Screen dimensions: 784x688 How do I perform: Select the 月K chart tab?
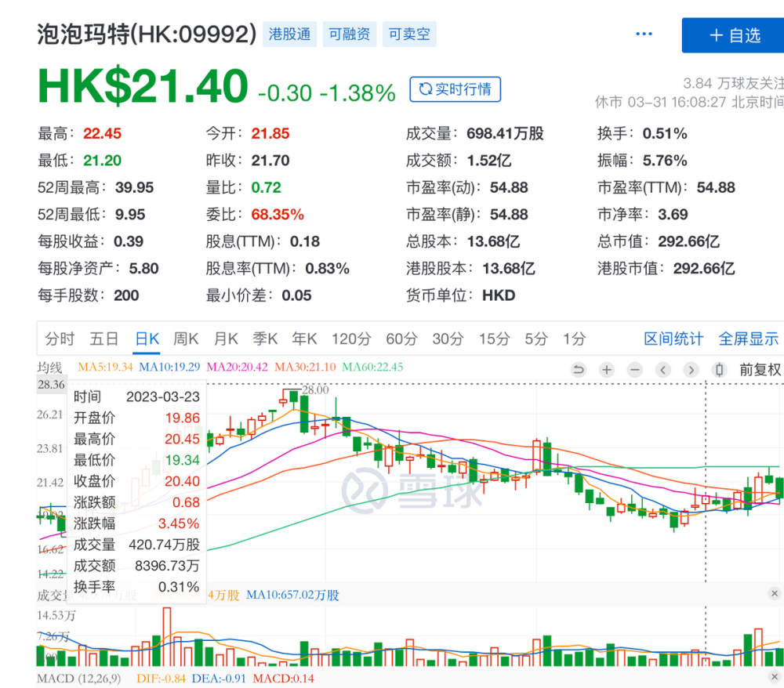point(226,339)
